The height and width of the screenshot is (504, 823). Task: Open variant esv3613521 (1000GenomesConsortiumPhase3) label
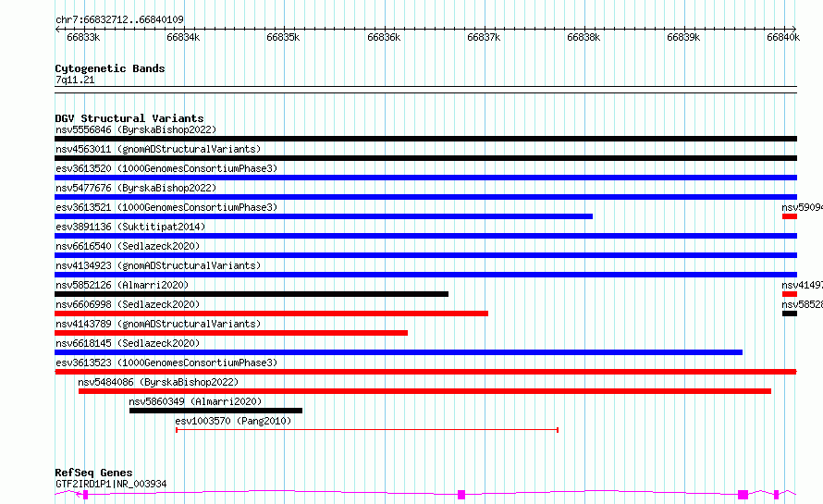click(166, 207)
